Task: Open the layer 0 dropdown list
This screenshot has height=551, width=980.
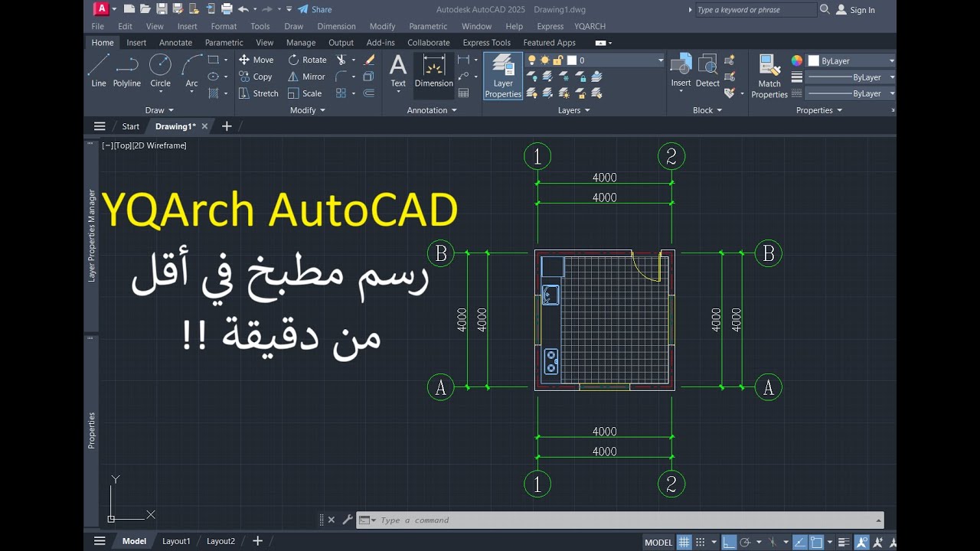Action: 661,60
